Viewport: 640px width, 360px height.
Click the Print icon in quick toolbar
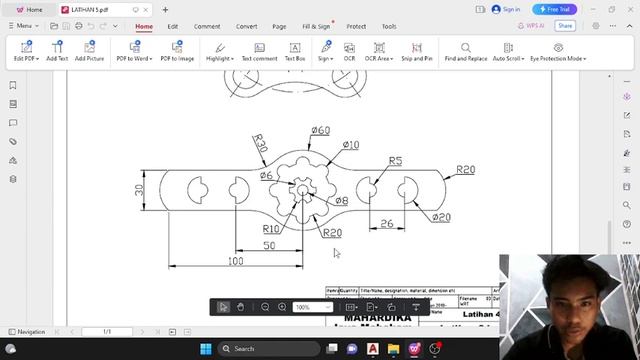pyautogui.click(x=78, y=26)
